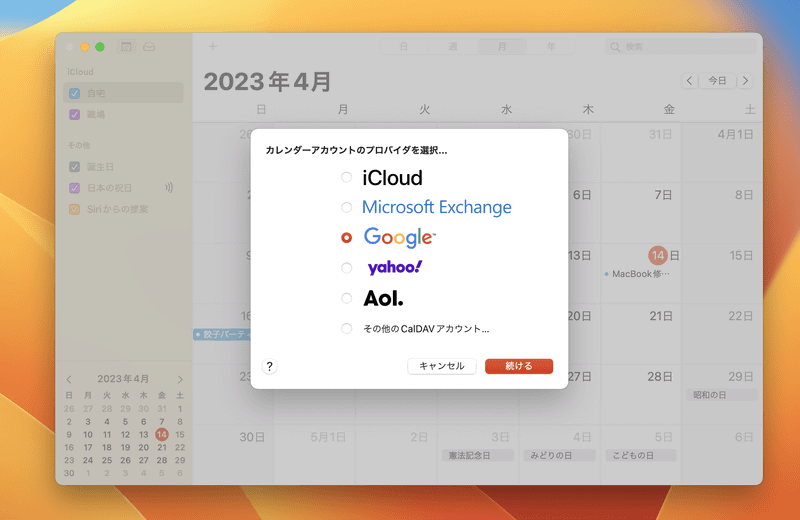Click the Google logo
Screen dimensions: 800x520
(x=399, y=237)
